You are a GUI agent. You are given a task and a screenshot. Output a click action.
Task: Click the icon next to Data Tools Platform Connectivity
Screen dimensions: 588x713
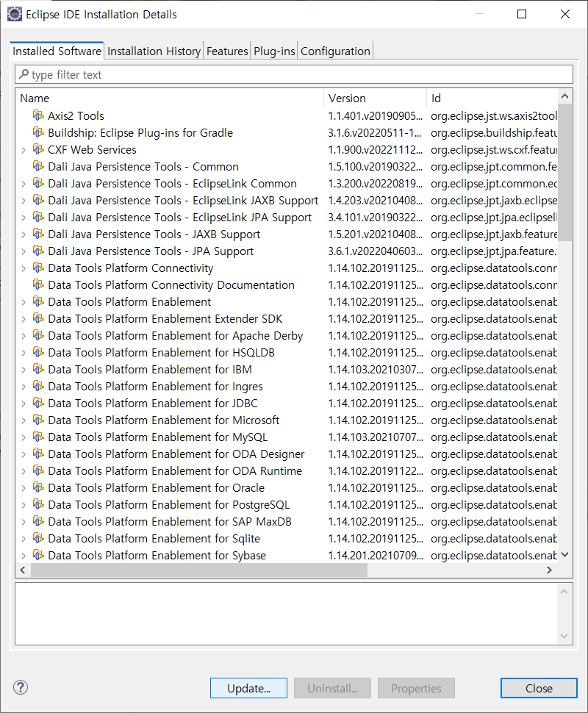click(38, 268)
